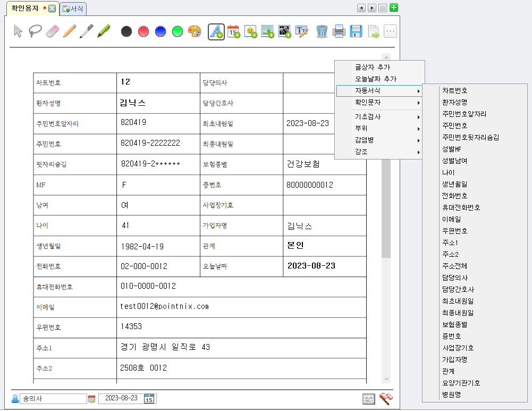Open calendar picker beside bottom date
Image resolution: width=532 pixels, height=411 pixels.
point(149,399)
